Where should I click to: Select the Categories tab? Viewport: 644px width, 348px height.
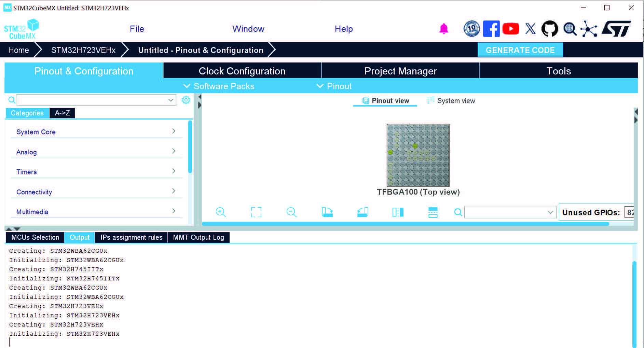(x=27, y=113)
